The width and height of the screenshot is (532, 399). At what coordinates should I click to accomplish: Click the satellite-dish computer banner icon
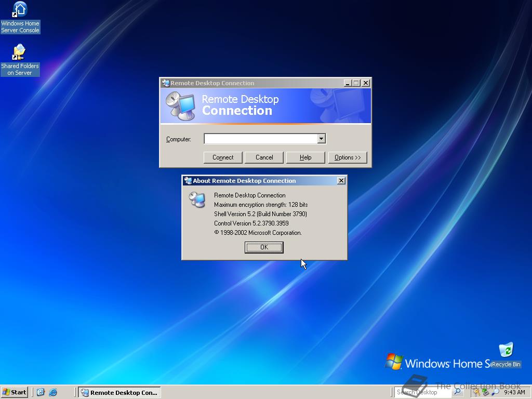180,106
